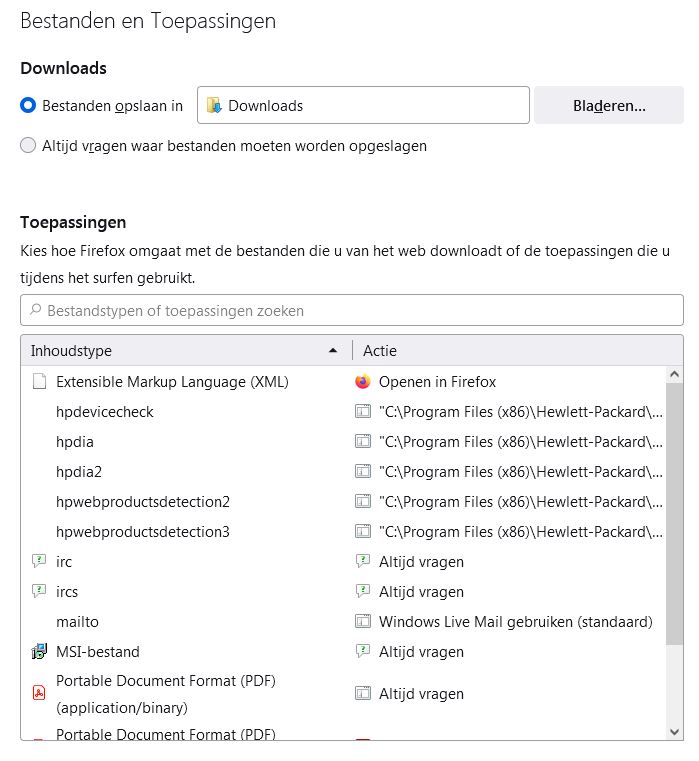The image size is (699, 761).
Task: Click the scroll down arrow of list
Action: (674, 732)
